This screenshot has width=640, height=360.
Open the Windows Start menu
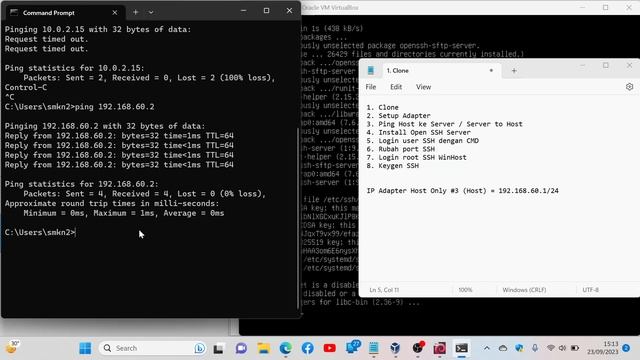pos(85,348)
